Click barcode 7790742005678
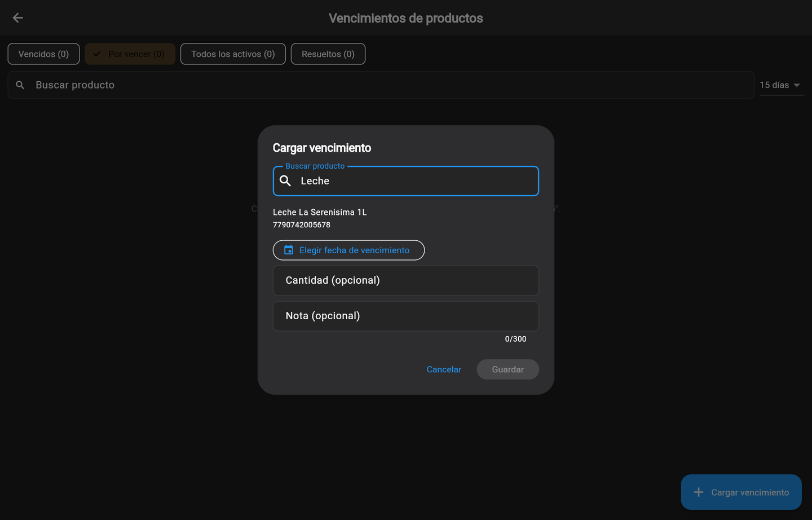Viewport: 812px width, 520px height. click(x=302, y=224)
